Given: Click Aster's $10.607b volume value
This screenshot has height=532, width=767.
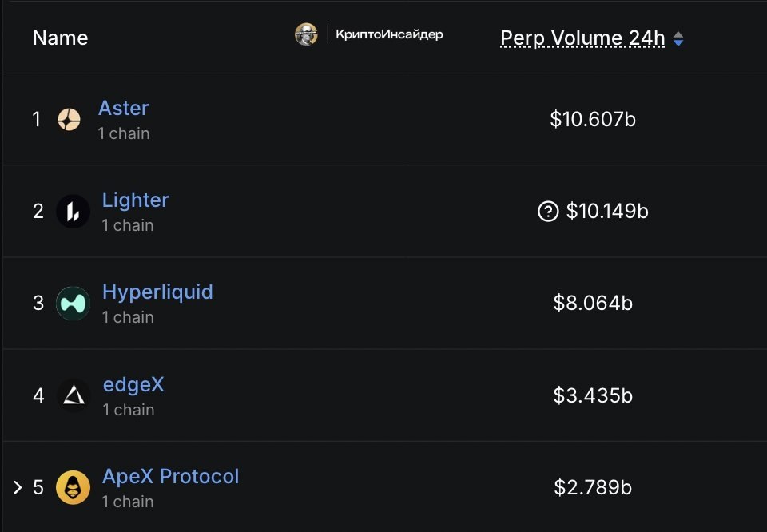Looking at the screenshot, I should (x=593, y=120).
